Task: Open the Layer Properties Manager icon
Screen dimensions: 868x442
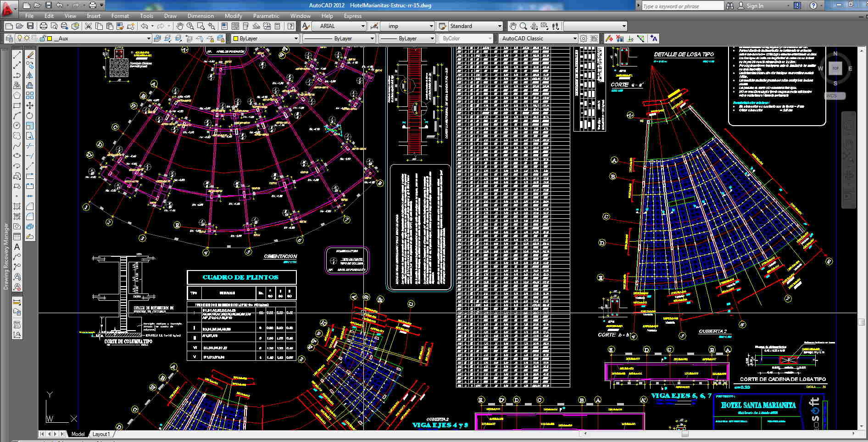Action: coord(9,39)
